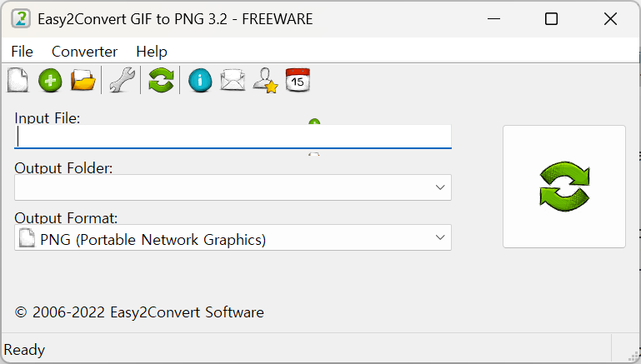Click the calendar icon showing 15
Viewport: 641px width, 364px height.
298,80
